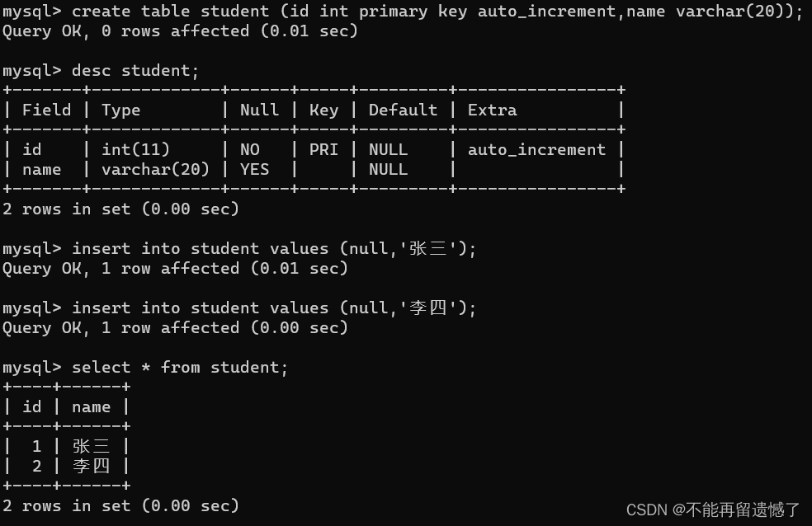The image size is (812, 526).
Task: Click the '李四' cell in result table
Action: tap(91, 467)
